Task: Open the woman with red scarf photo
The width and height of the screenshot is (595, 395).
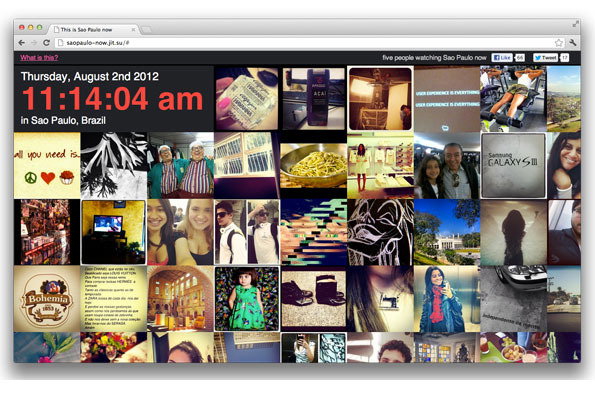Action: tap(447, 299)
